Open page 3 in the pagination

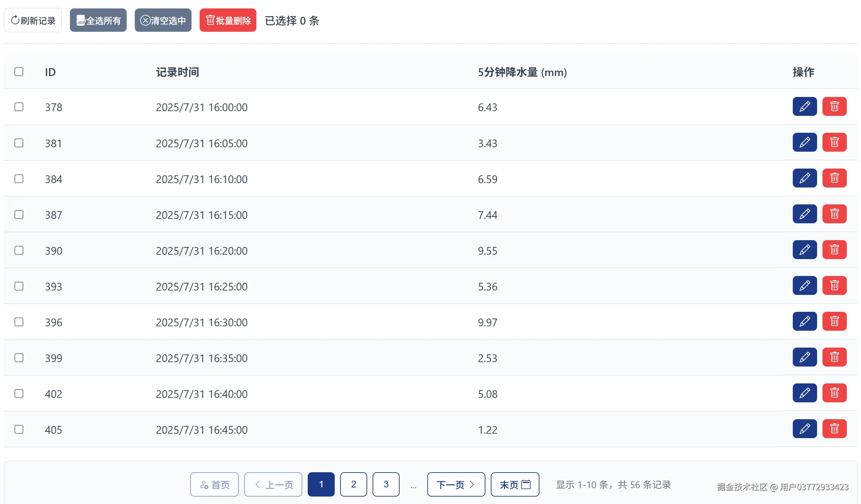pos(386,484)
